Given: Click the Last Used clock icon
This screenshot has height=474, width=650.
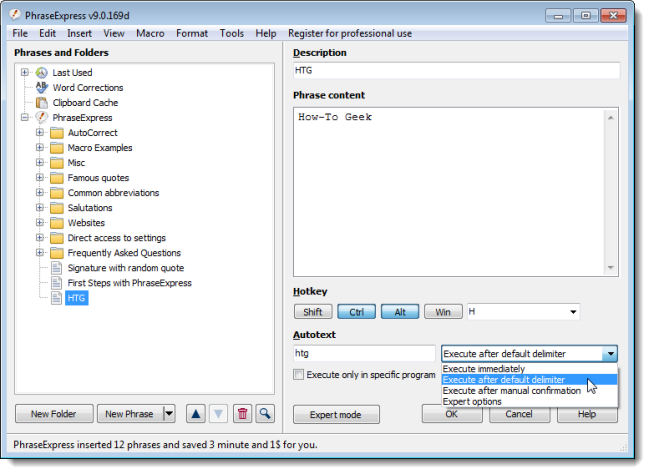Looking at the screenshot, I should click(41, 73).
